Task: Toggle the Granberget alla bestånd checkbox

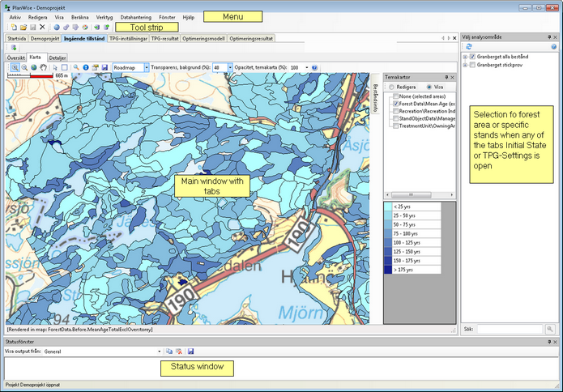Action: (x=472, y=57)
